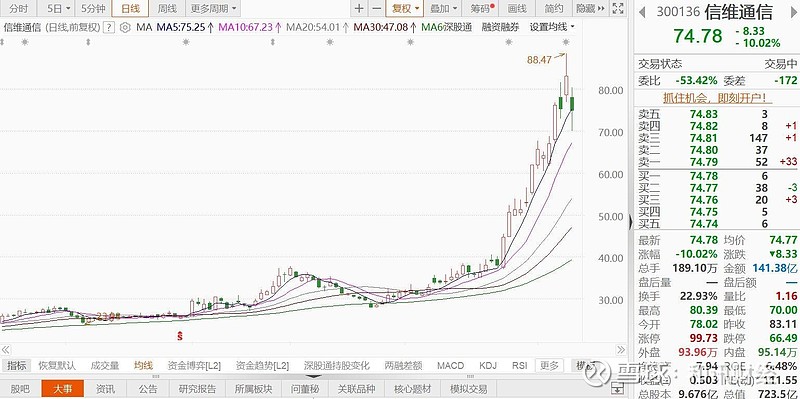Open 所属板块 tab

(x=254, y=389)
